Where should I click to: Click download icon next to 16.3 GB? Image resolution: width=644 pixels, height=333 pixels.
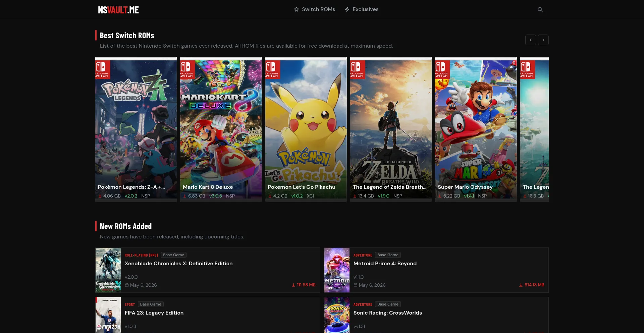click(525, 196)
